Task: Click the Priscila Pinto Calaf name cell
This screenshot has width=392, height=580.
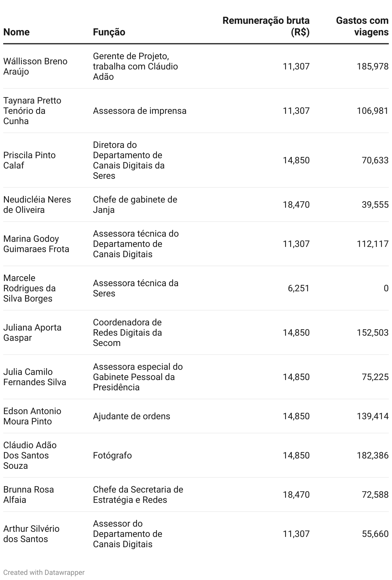Action: pos(30,160)
